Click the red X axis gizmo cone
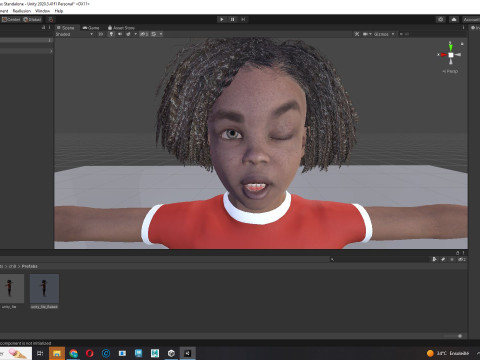This screenshot has height=360, width=480. point(443,55)
